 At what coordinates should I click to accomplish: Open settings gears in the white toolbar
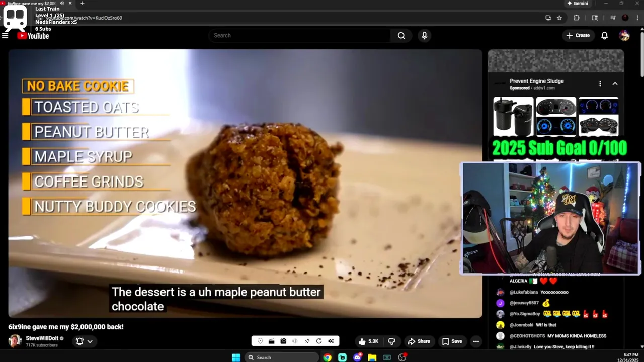coord(331,341)
